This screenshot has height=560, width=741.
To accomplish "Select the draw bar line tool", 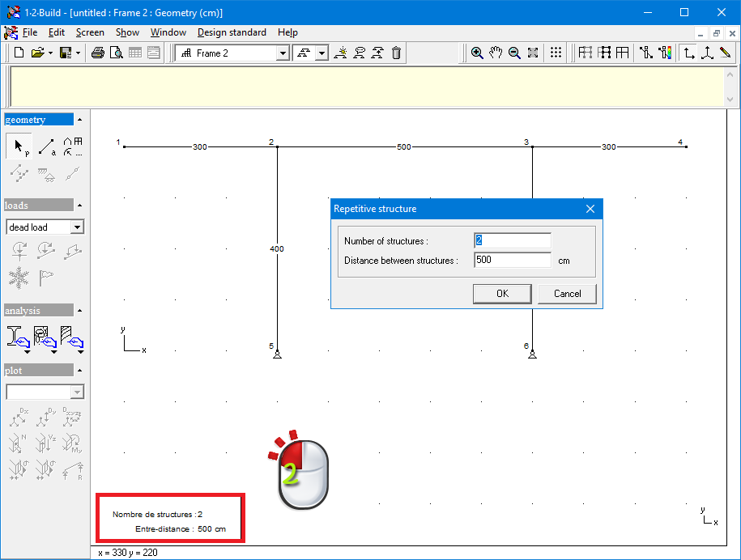I will click(46, 146).
